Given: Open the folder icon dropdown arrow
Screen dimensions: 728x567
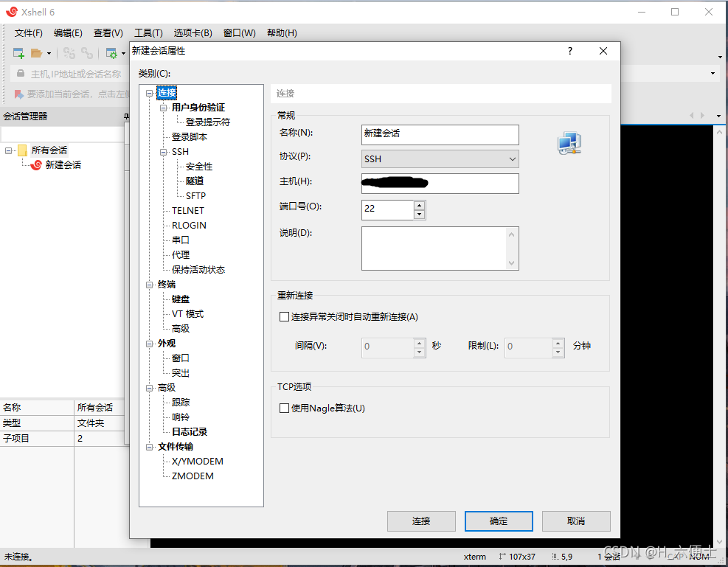Looking at the screenshot, I should coord(49,54).
